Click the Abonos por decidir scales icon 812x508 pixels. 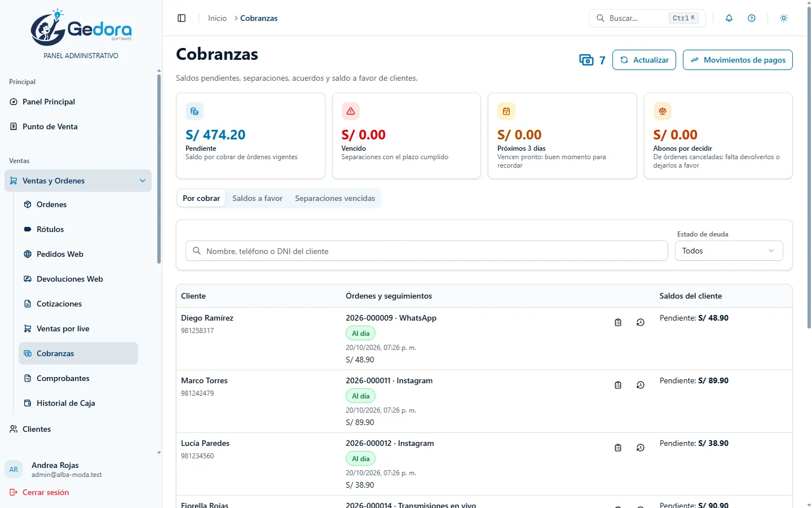pos(663,111)
